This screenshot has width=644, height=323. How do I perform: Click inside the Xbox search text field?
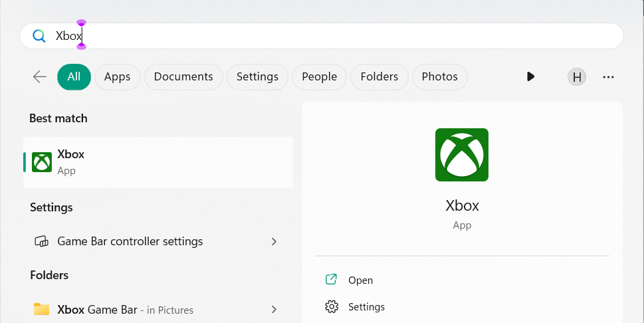[332, 36]
